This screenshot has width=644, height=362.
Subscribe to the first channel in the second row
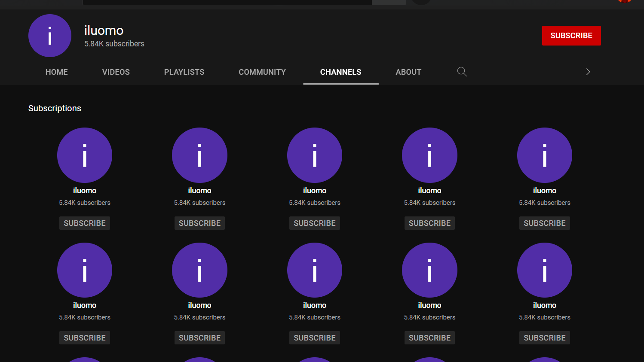[x=85, y=338]
